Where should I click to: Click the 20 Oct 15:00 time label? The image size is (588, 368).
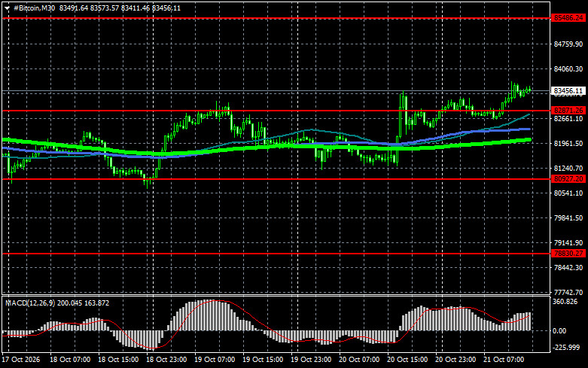pyautogui.click(x=407, y=360)
